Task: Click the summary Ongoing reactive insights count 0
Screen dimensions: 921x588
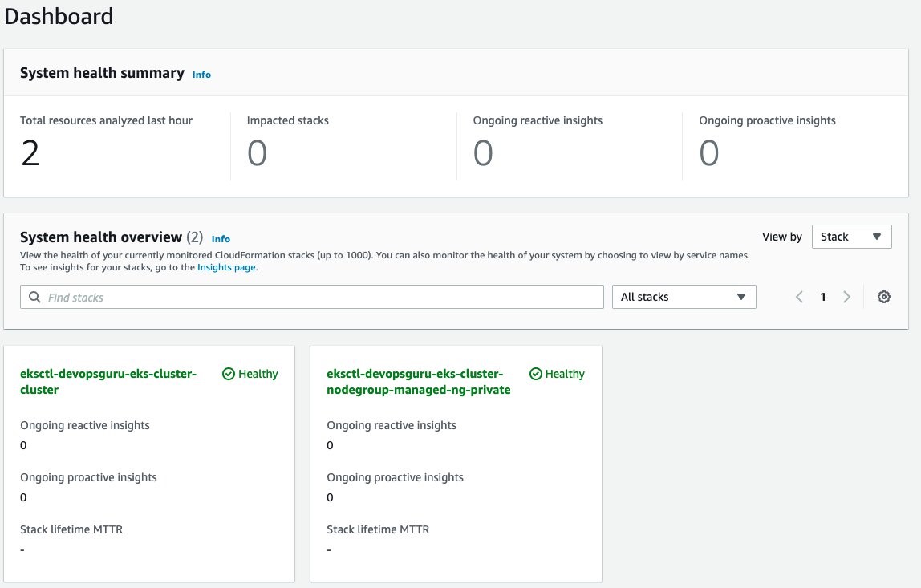Action: point(483,153)
